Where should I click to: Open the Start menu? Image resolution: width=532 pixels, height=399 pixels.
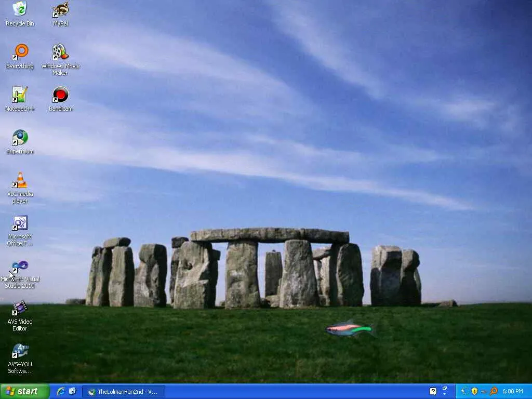pos(25,391)
